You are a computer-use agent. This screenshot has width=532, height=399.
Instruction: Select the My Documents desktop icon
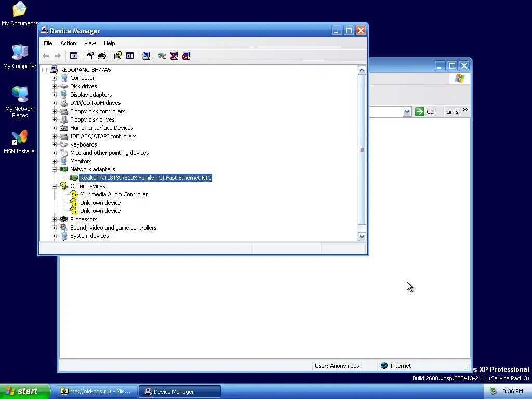[x=20, y=14]
